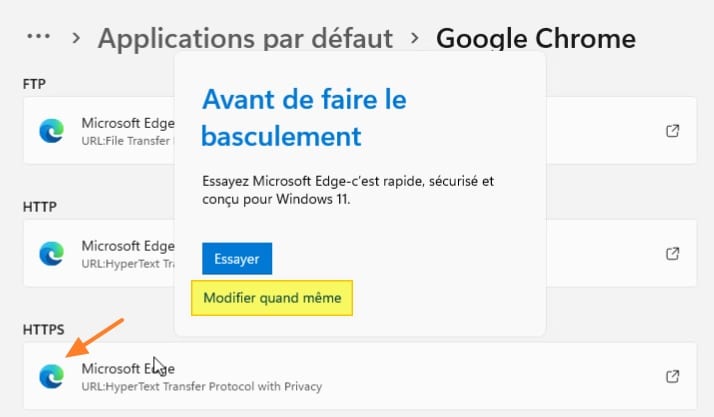Select the Microsoft Edge HTTP entry text
Viewport: 714px width, 417px height.
point(127,245)
